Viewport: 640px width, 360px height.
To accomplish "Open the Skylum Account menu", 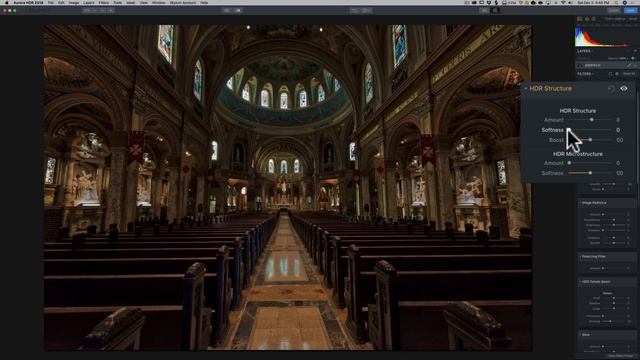I will click(183, 2).
